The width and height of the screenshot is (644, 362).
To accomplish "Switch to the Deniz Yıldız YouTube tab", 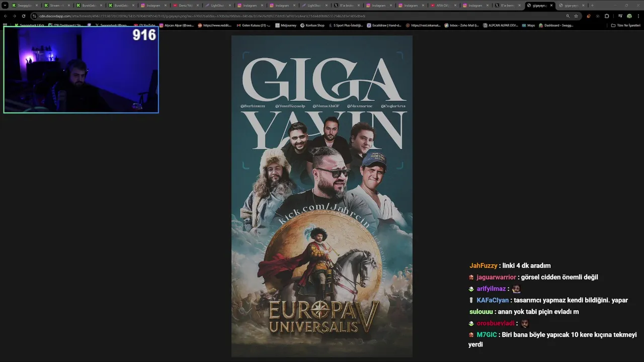I will coord(186,5).
